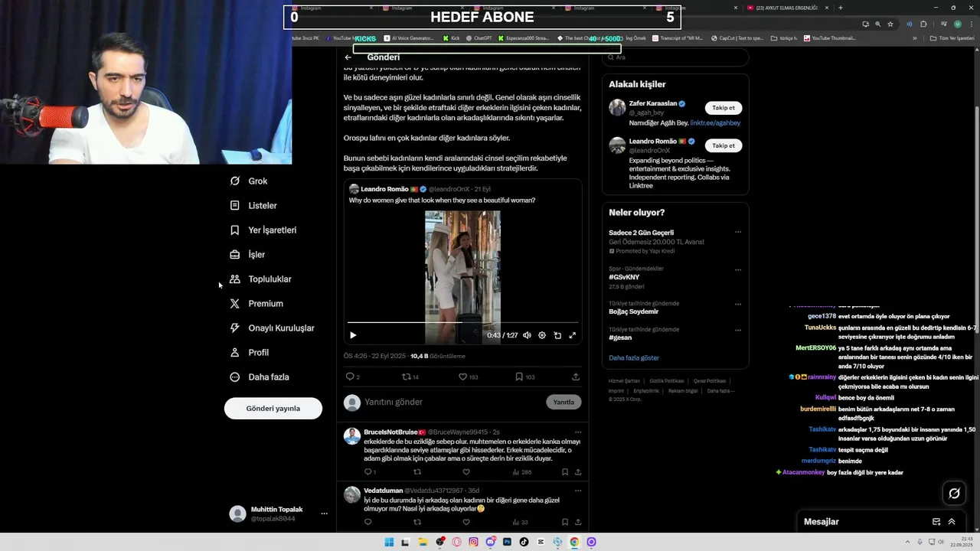Open Yer İşaretleri bookmarks page
980x551 pixels.
coord(263,230)
